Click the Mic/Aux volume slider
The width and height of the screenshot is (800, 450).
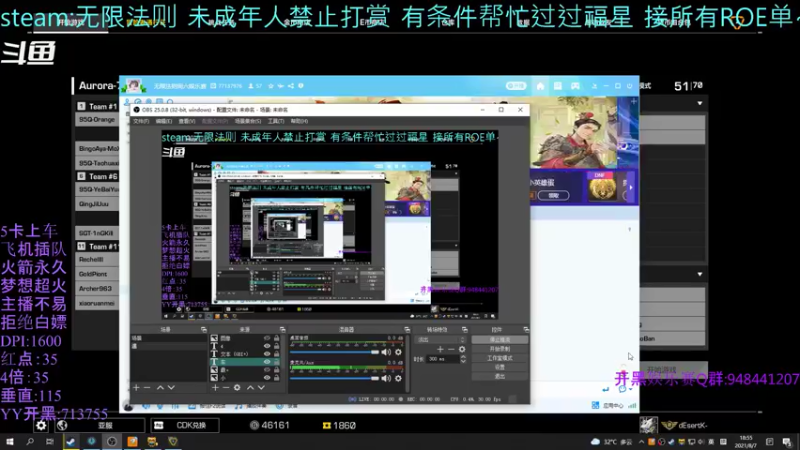[x=335, y=378]
